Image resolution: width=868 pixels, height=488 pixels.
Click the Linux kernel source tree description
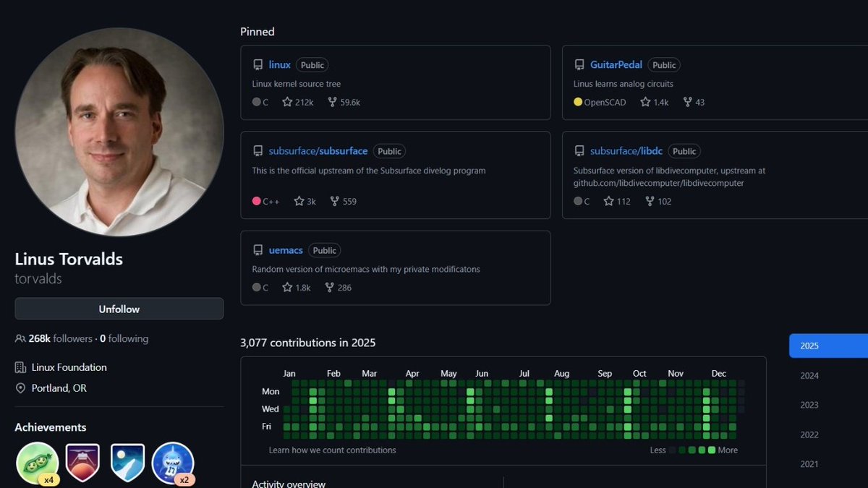coord(297,84)
